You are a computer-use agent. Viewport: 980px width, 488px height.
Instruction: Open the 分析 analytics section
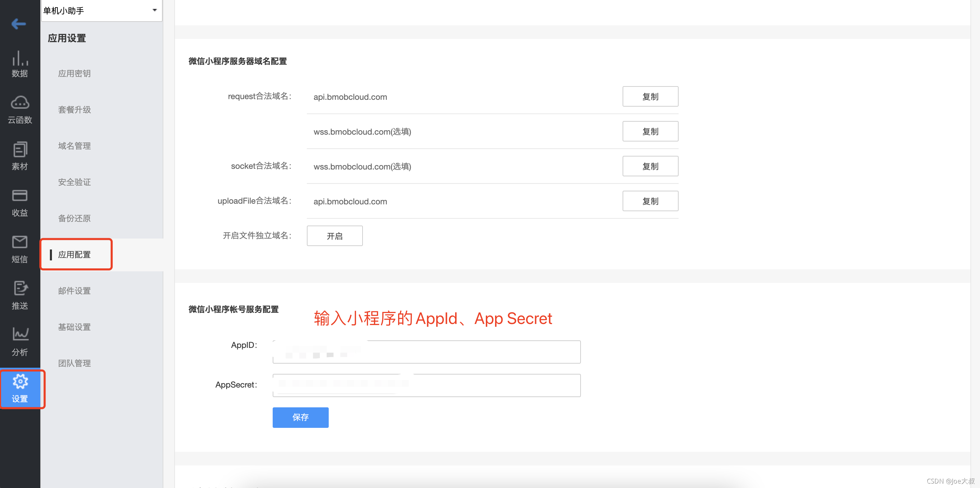20,342
